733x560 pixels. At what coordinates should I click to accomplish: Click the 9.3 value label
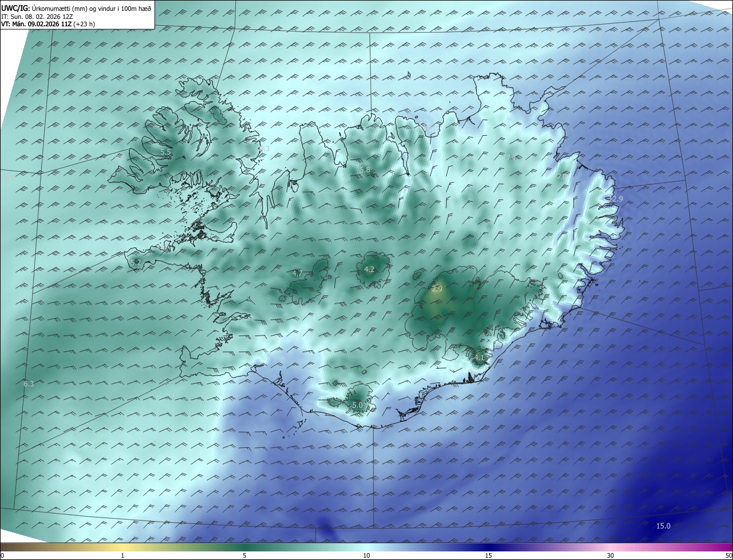coord(264,148)
